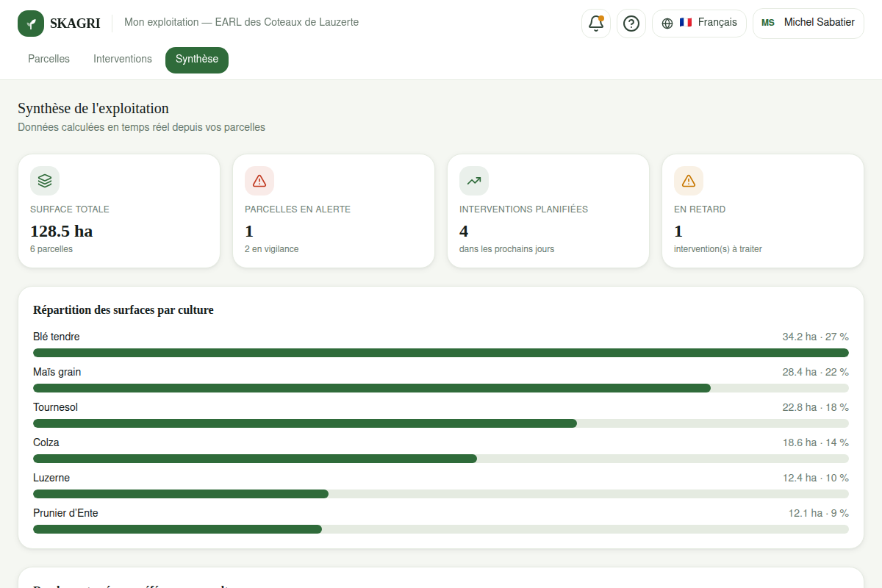The image size is (882, 588).
Task: Click the 'Prunier d'Ente' crop label
Action: tap(65, 513)
